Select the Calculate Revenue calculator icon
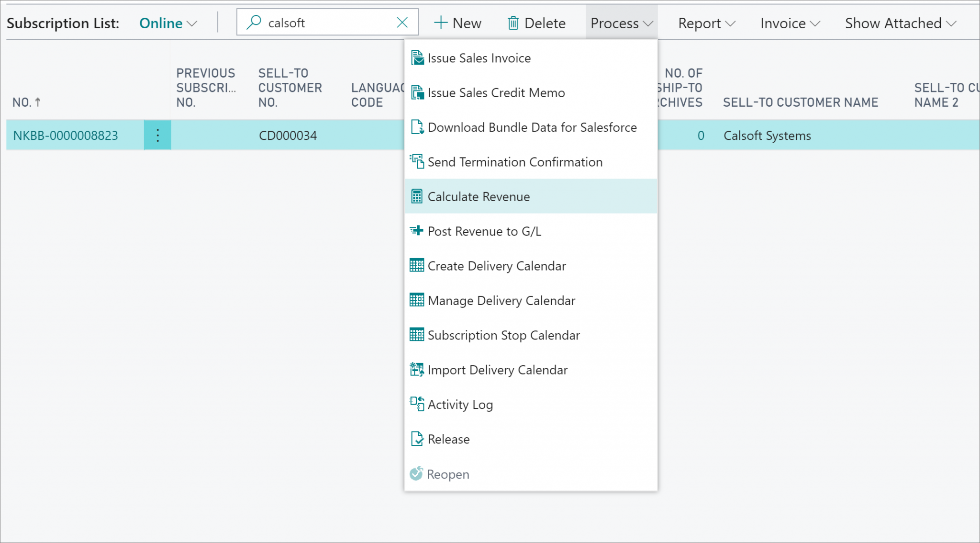 [417, 196]
